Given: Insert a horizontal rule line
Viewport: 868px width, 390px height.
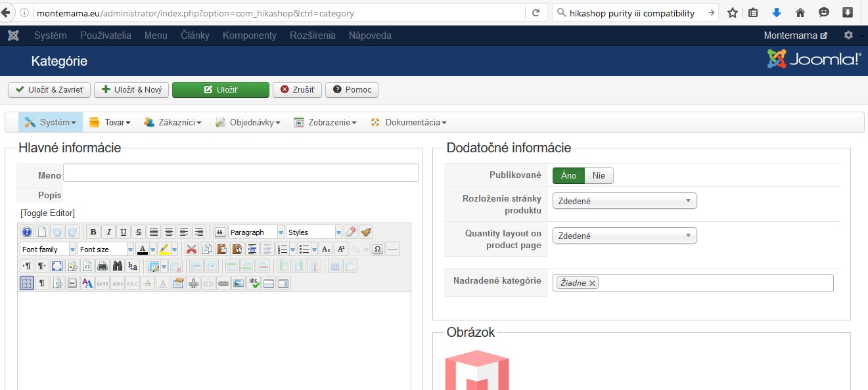Looking at the screenshot, I should click(393, 249).
